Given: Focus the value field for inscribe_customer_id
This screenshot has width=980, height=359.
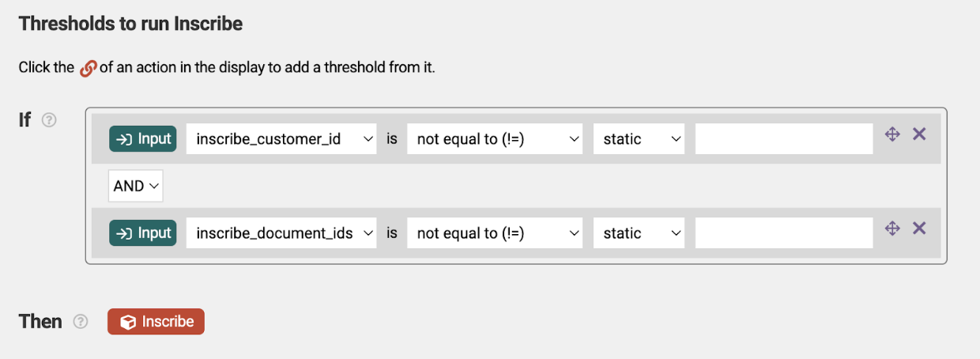Looking at the screenshot, I should [784, 138].
